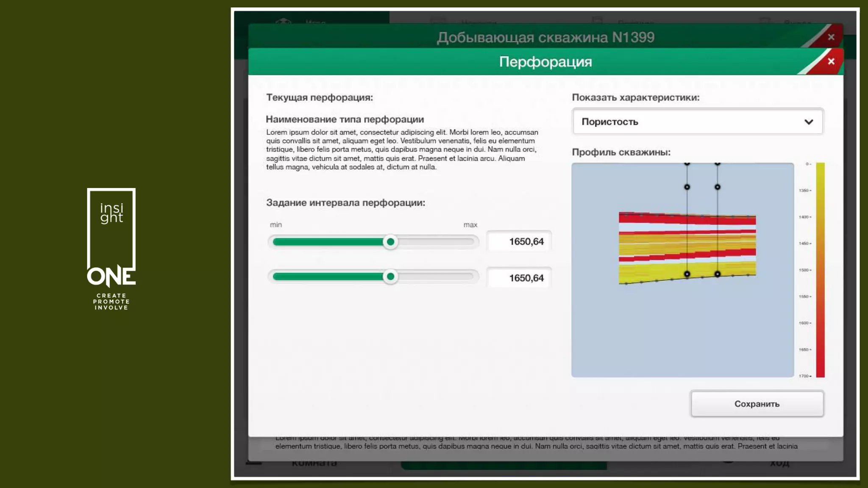Select left well's marker near depth 1350
Screen dimensions: 868x488
click(x=687, y=187)
